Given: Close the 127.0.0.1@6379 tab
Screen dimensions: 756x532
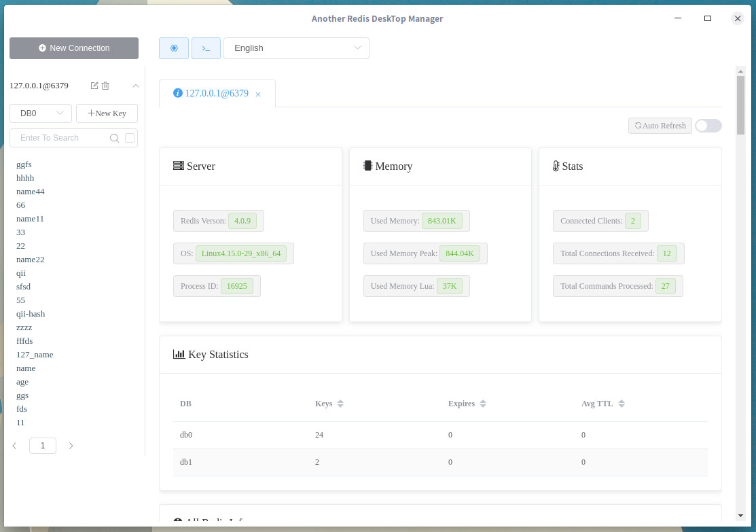Looking at the screenshot, I should click(258, 94).
